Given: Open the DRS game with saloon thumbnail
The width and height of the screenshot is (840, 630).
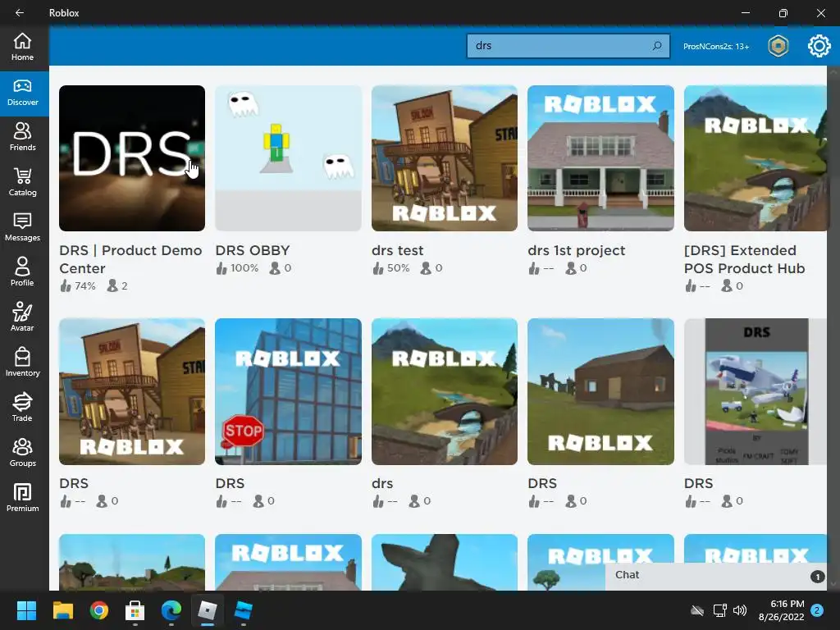Looking at the screenshot, I should click(132, 391).
